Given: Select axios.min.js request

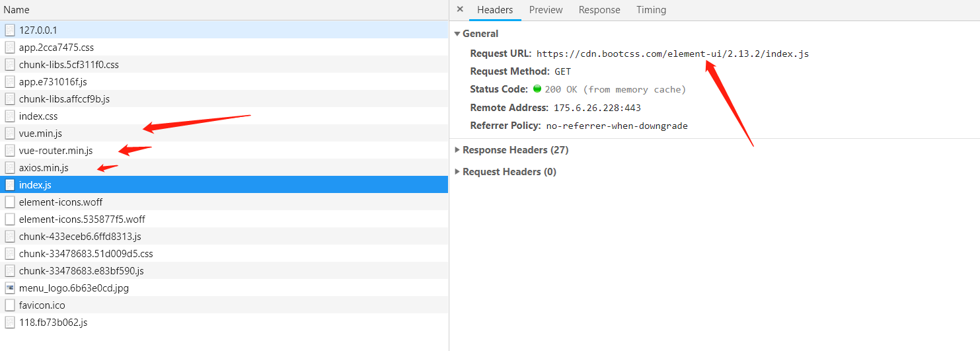Looking at the screenshot, I should click(224, 167).
